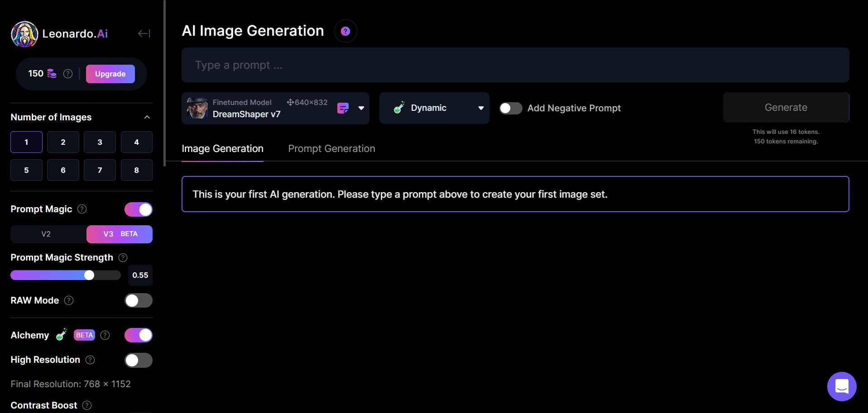Collapse the Number of Images section
The height and width of the screenshot is (413, 868).
[x=147, y=117]
